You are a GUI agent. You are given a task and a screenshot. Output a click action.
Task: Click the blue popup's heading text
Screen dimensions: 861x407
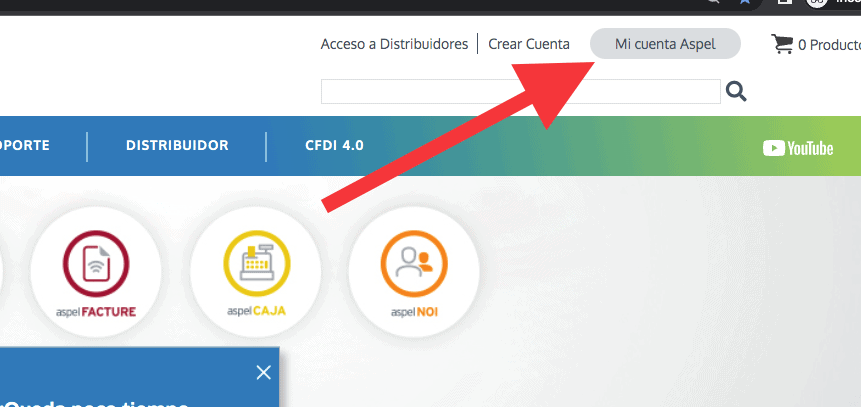(x=95, y=404)
